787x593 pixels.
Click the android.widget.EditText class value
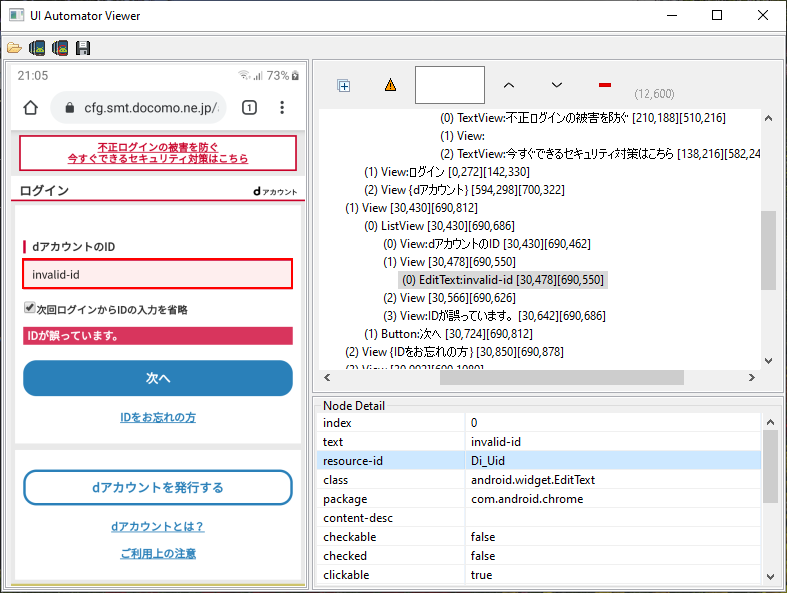click(x=533, y=480)
